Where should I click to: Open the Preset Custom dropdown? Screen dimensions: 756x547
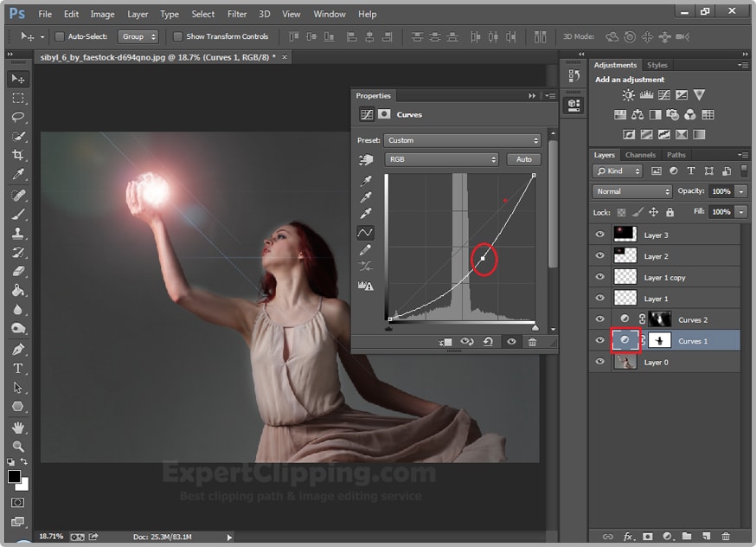[x=462, y=140]
